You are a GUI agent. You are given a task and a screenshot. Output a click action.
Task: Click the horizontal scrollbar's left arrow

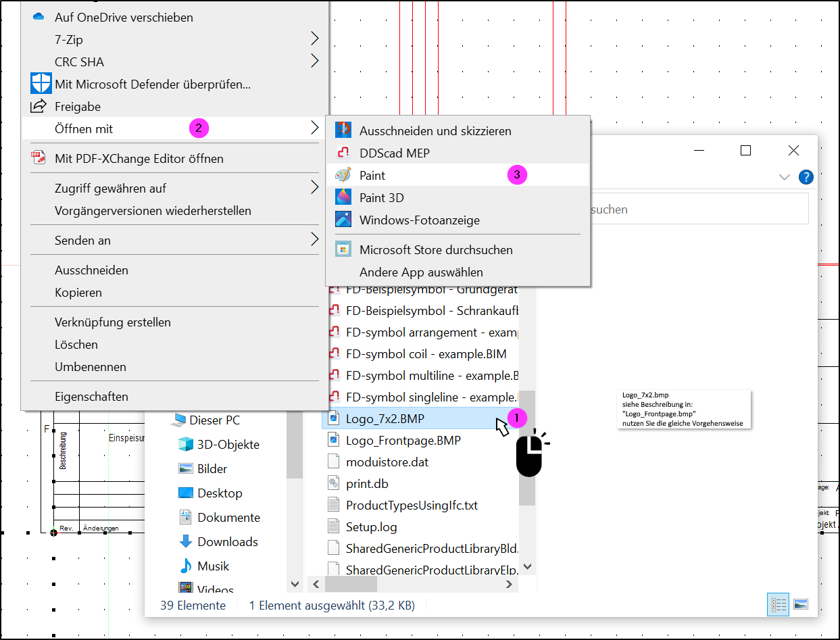[x=316, y=583]
